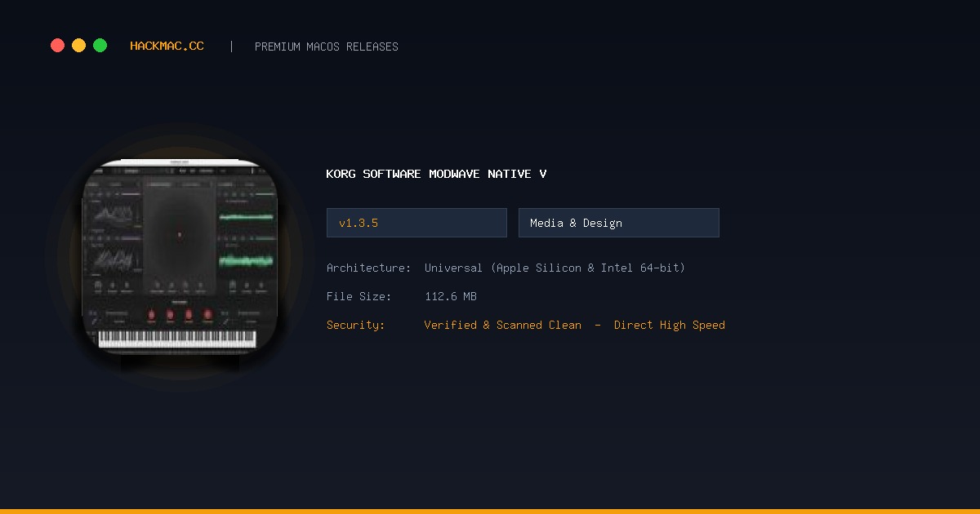
Task: Select the Verified & Scanned Clean text
Action: point(503,325)
